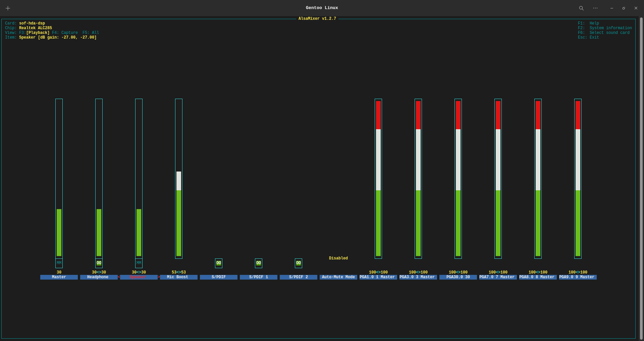Toggle the S/PDIF 2 OO switch
This screenshot has height=341, width=644.
click(299, 263)
